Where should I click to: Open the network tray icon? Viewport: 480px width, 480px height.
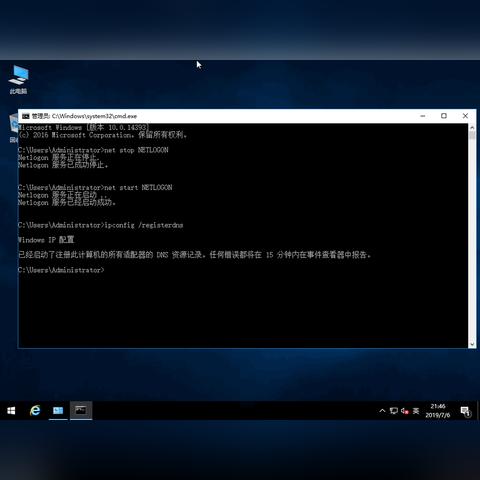[394, 411]
